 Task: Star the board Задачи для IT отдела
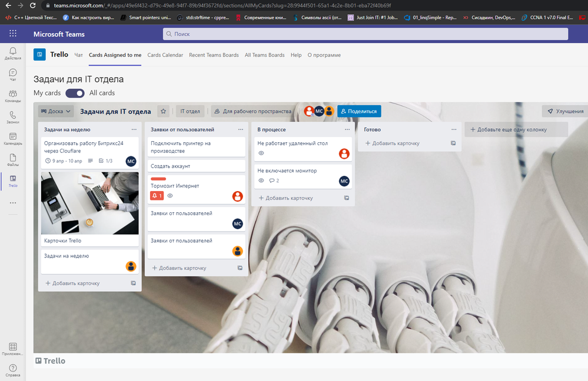click(164, 111)
